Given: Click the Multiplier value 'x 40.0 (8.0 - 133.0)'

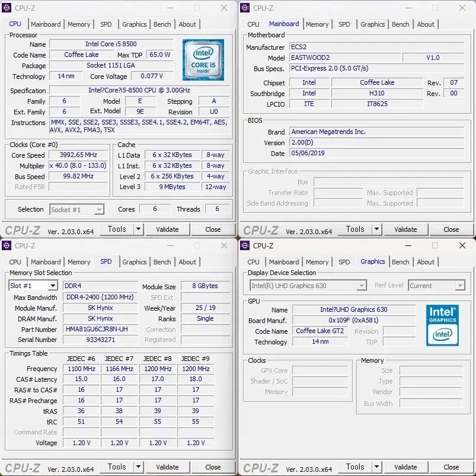Looking at the screenshot, I should pos(78,165).
